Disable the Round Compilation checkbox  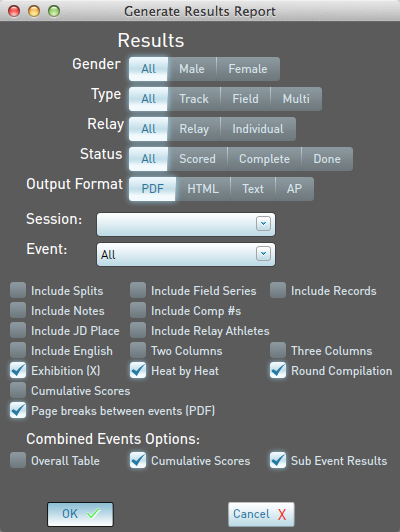(278, 370)
